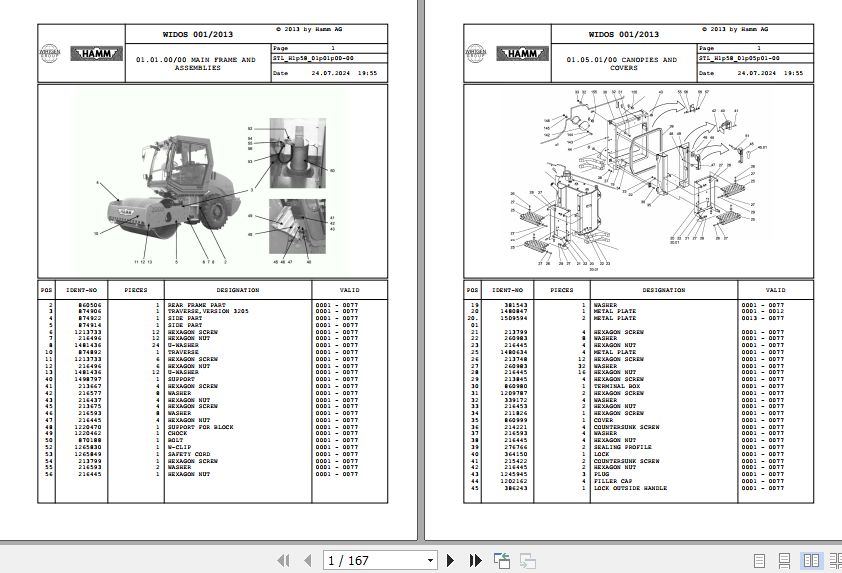Viewport: 842px width, 573px height.
Task: Open the page number dropdown arrow
Action: tap(430, 561)
